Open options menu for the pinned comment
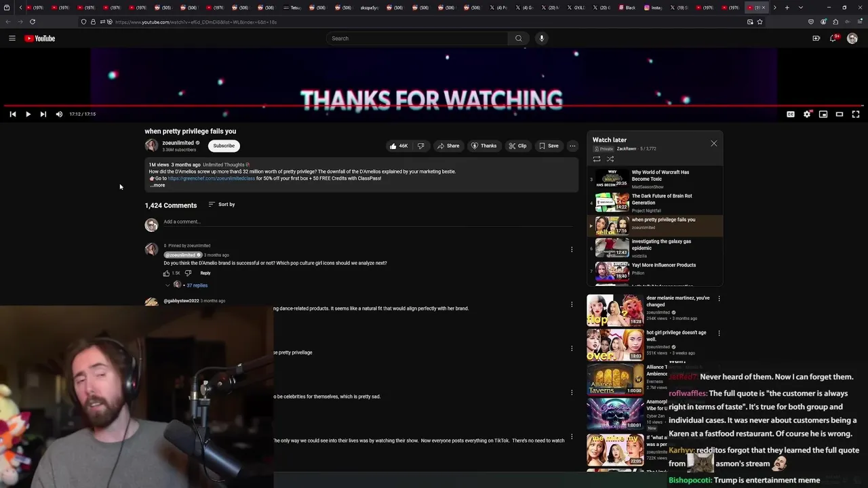This screenshot has width=868, height=488. [x=572, y=249]
